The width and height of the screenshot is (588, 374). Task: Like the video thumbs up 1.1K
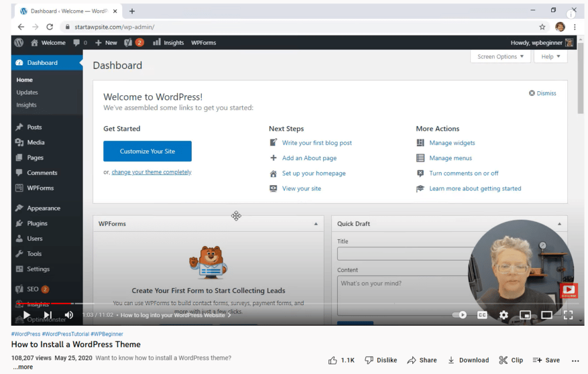click(x=341, y=360)
